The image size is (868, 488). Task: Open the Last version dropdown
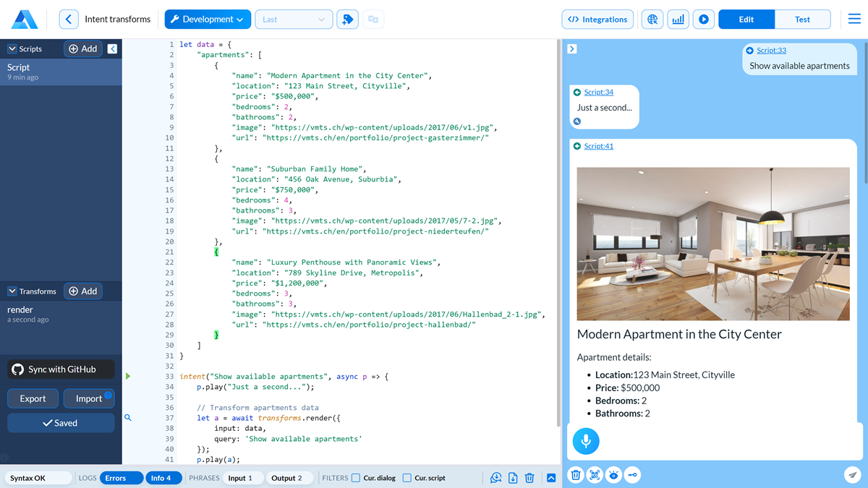coord(294,19)
